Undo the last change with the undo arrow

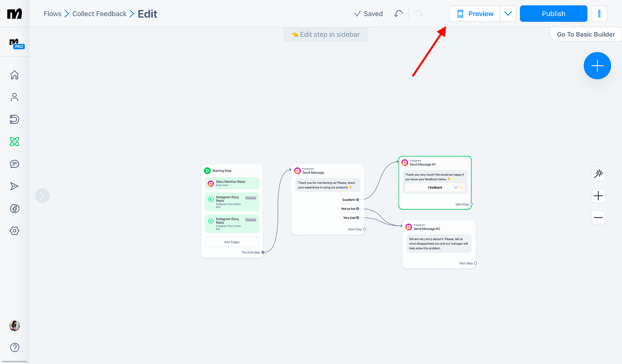coord(398,13)
